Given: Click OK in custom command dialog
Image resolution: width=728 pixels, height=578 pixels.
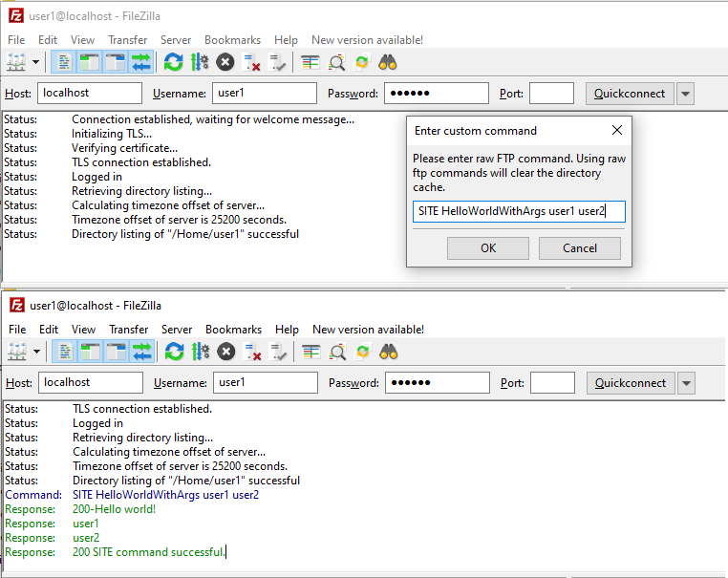Looking at the screenshot, I should 488,248.
